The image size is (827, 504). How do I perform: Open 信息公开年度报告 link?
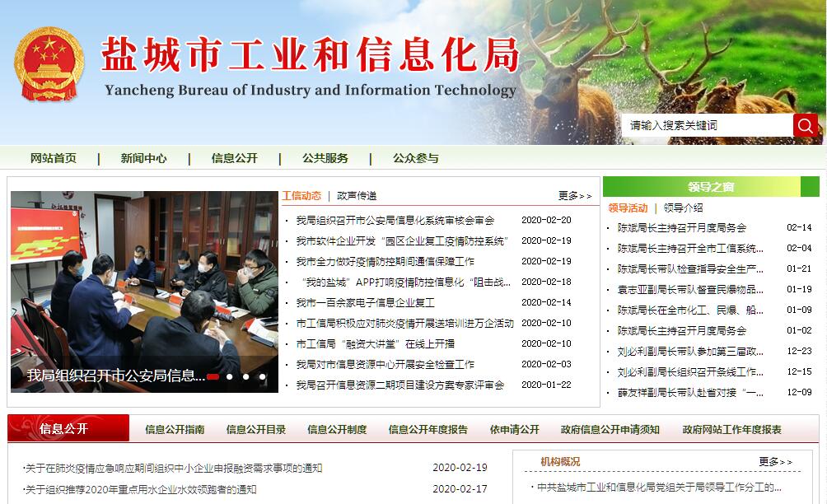[428, 429]
